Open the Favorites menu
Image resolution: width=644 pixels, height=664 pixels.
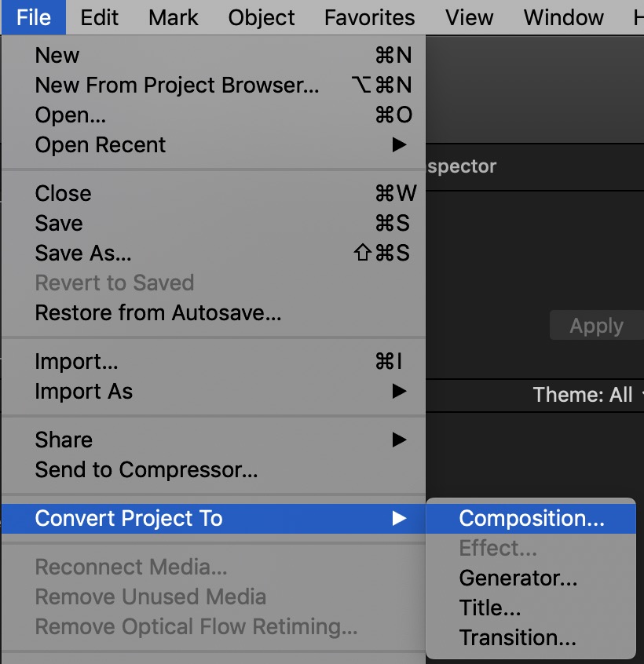click(369, 17)
